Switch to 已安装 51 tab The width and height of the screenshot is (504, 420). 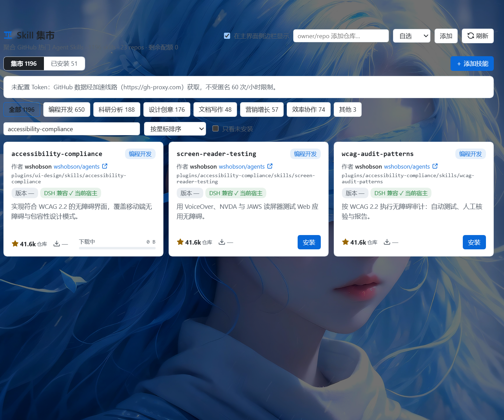(x=64, y=64)
